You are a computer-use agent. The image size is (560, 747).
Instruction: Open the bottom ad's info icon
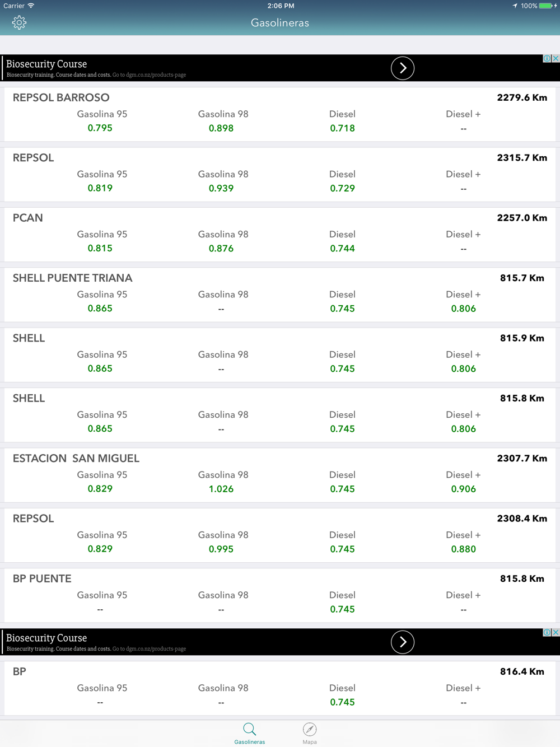(547, 632)
